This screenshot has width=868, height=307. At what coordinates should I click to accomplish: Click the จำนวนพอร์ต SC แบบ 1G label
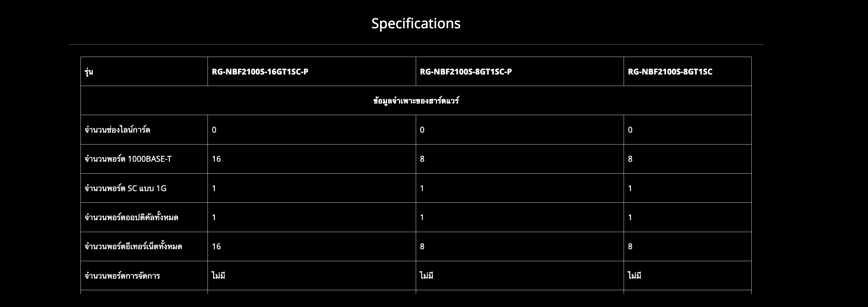click(126, 188)
